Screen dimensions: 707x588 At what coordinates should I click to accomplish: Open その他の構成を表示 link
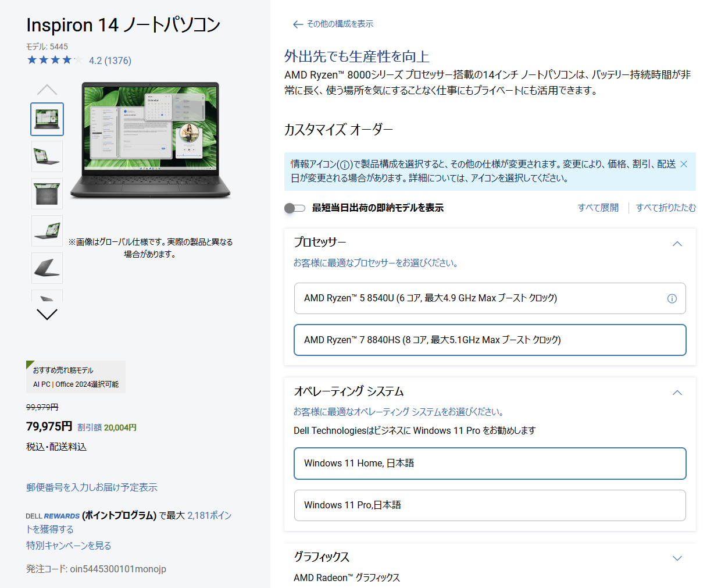point(340,24)
